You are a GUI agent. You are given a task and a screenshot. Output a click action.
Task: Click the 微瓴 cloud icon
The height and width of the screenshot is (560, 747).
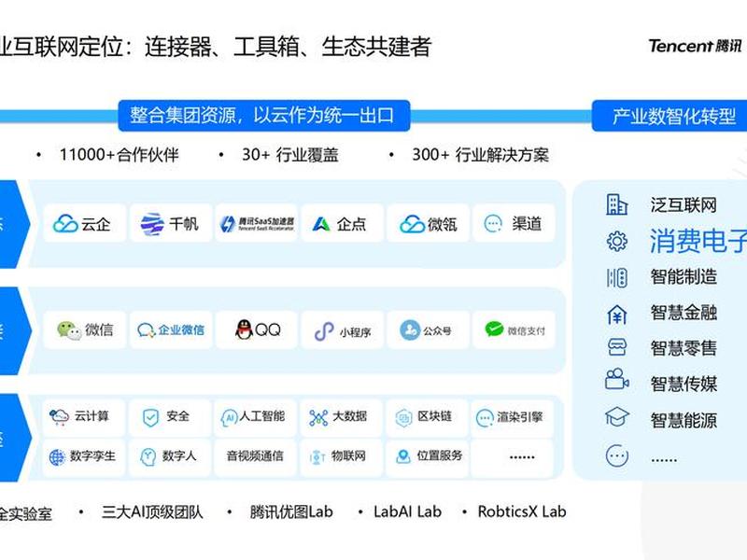pyautogui.click(x=412, y=224)
